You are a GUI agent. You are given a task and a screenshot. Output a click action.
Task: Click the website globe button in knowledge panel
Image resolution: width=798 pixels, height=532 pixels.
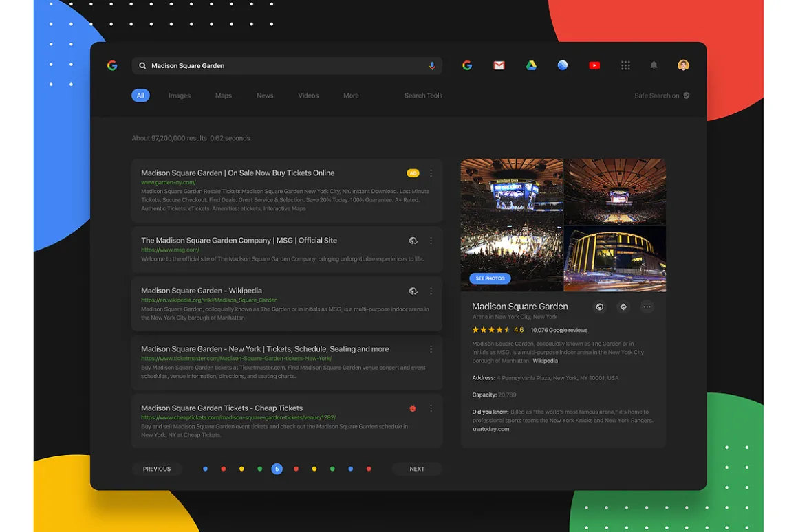(599, 307)
